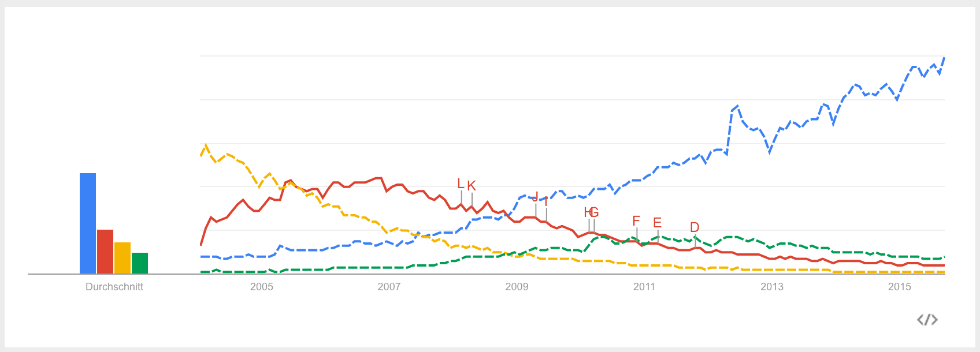Click the blue average bar
The image size is (980, 352).
pyautogui.click(x=88, y=223)
